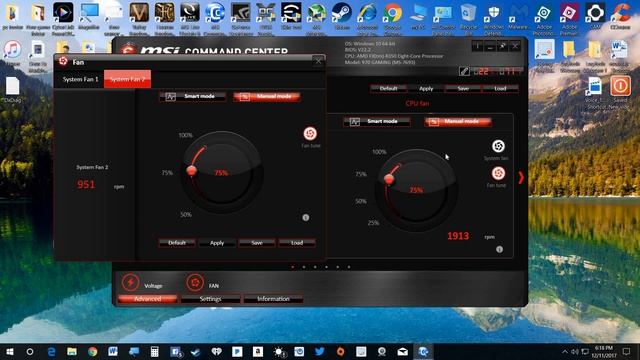640x360 pixels.
Task: Select the iTunes desktop icon
Action: pos(13,53)
